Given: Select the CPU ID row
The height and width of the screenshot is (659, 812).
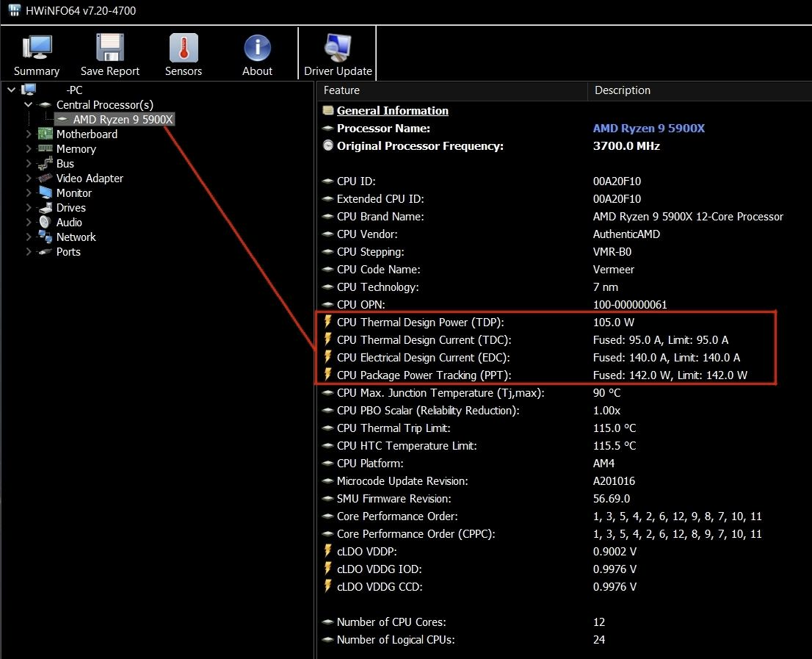Looking at the screenshot, I should click(565, 181).
